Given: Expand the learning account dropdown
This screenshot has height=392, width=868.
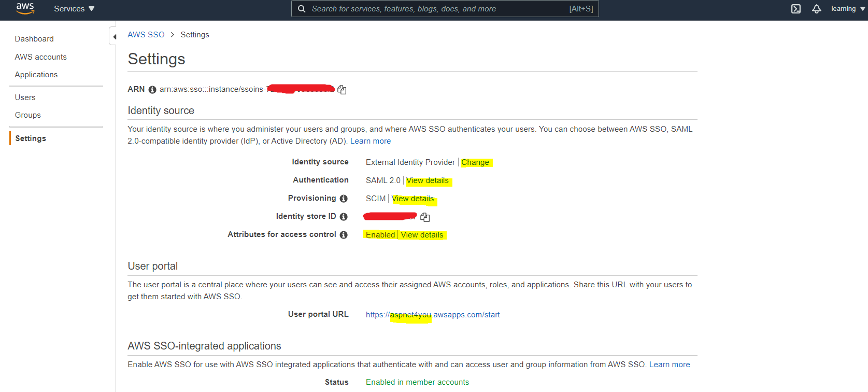Looking at the screenshot, I should coord(848,9).
